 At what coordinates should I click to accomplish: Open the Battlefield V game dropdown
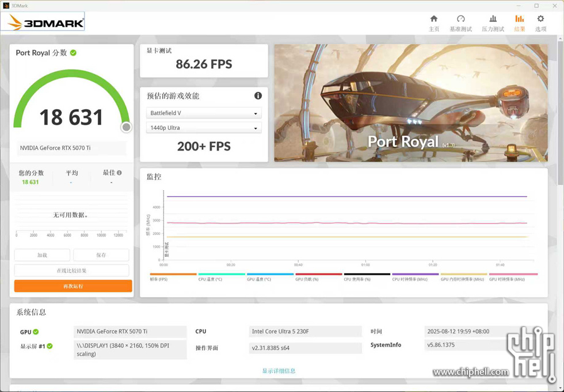coord(204,113)
